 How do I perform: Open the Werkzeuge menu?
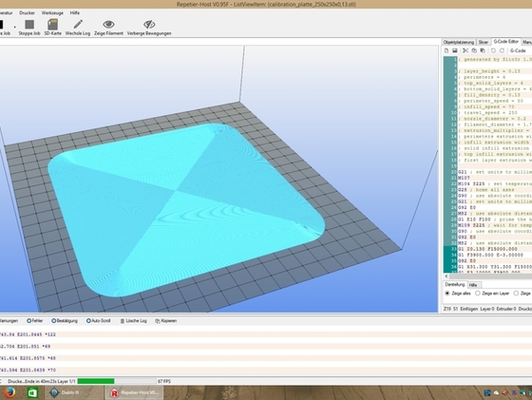(52, 13)
